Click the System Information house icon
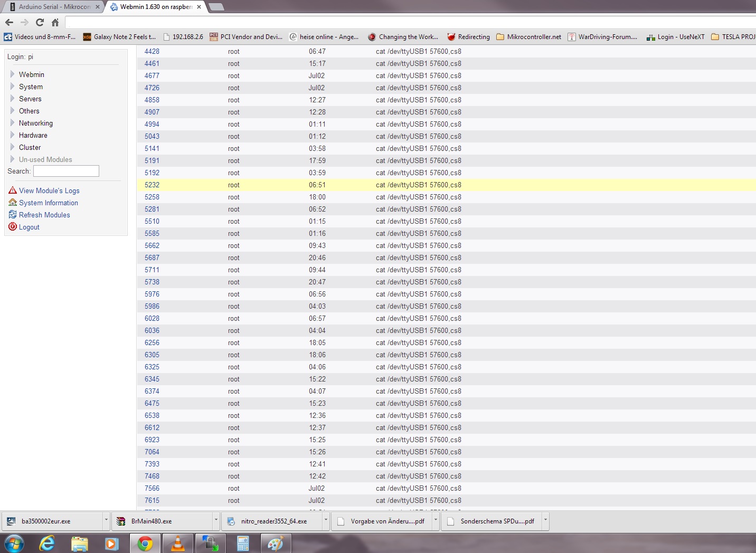756x553 pixels. [x=13, y=203]
